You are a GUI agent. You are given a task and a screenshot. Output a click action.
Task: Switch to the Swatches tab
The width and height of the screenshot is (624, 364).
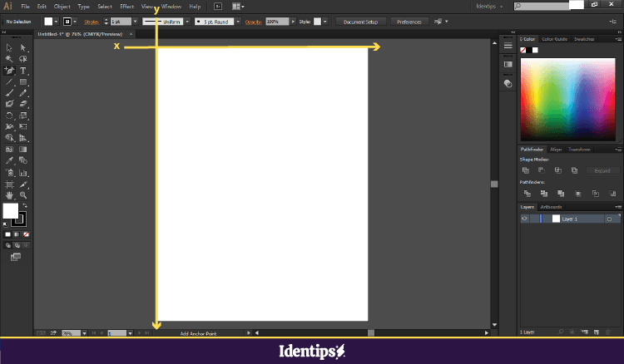click(x=584, y=39)
